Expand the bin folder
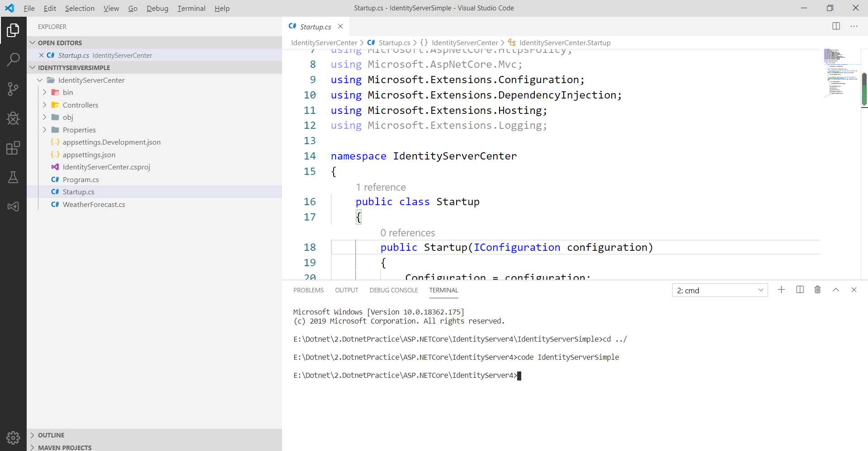This screenshot has width=868, height=451. tap(44, 92)
